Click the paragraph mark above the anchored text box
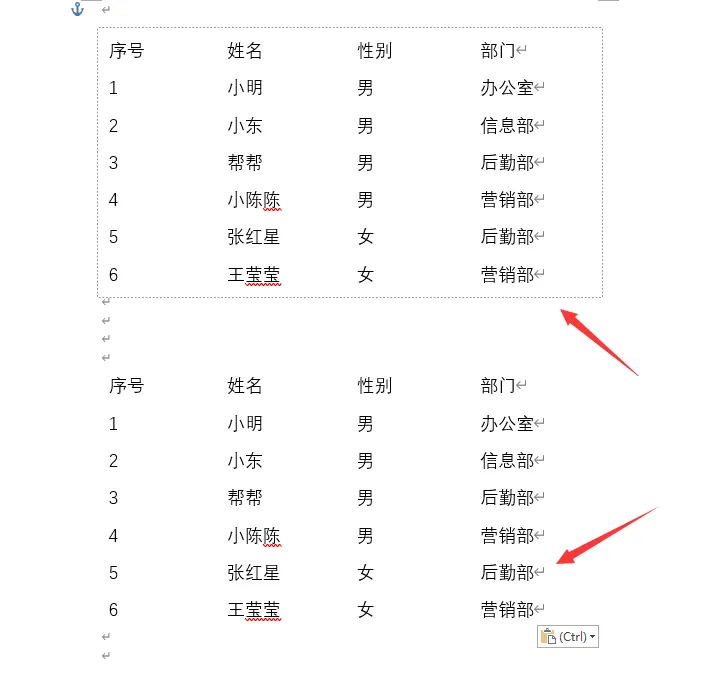Screen dimensions: 702x695 (x=106, y=9)
